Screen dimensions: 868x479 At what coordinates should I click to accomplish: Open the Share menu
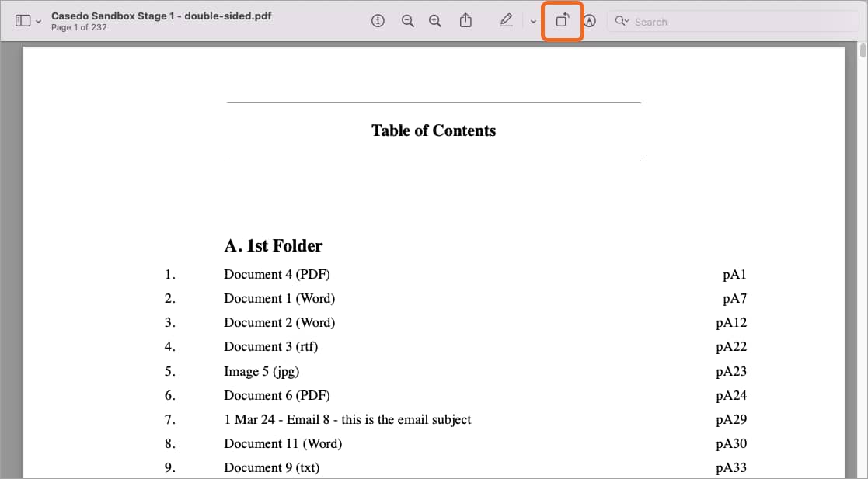pyautogui.click(x=465, y=20)
